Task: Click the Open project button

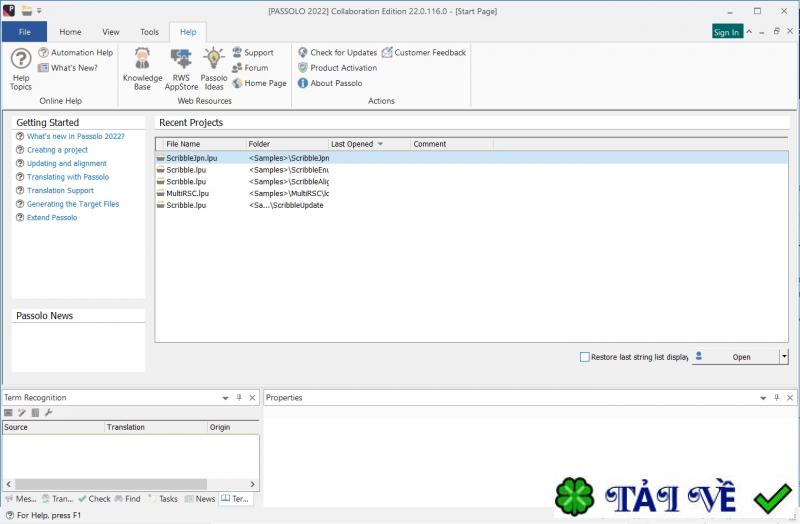Action: click(736, 357)
